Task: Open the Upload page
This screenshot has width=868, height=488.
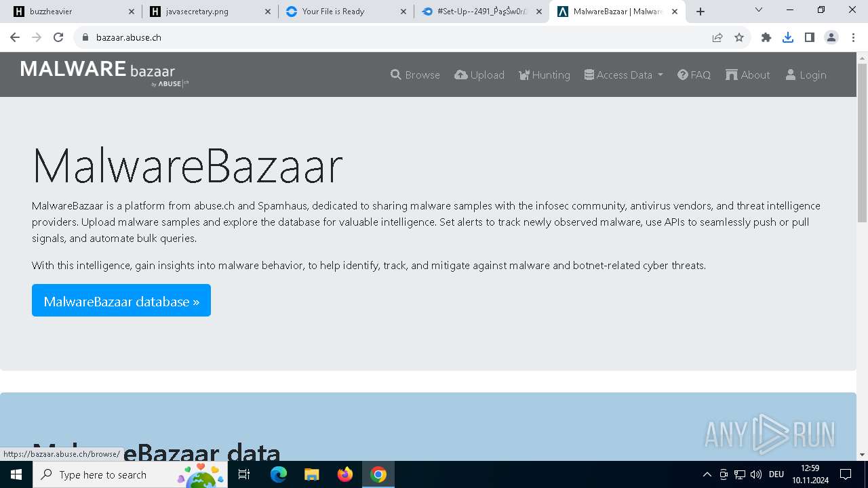Action: tap(479, 75)
